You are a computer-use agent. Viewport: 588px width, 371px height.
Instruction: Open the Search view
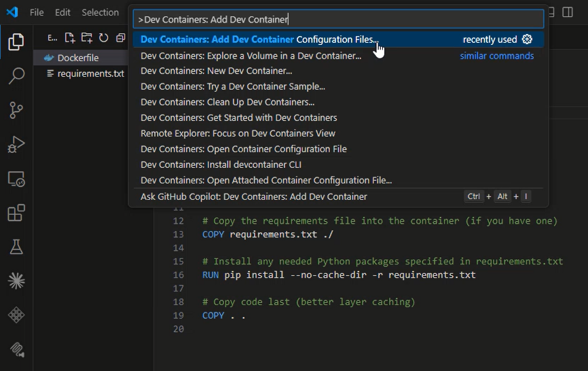pos(16,76)
